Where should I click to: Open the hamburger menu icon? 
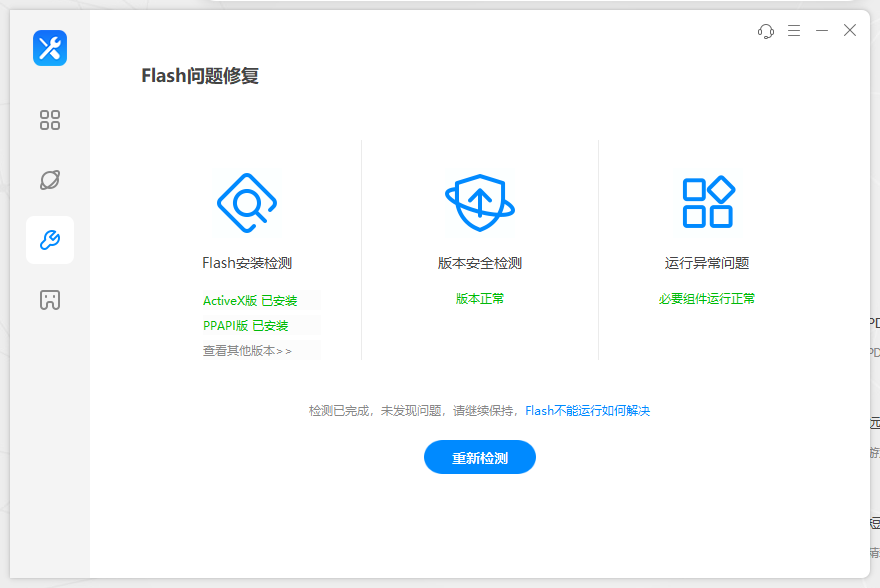(794, 31)
